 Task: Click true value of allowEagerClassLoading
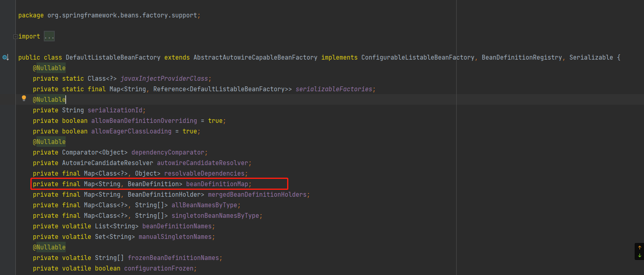click(x=190, y=131)
